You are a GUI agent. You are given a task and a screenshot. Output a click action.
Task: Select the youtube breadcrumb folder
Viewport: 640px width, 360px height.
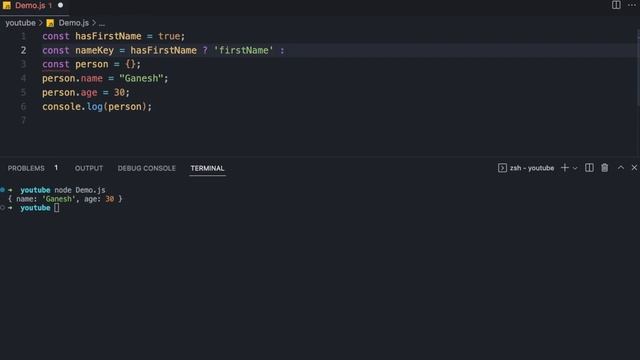click(x=20, y=23)
